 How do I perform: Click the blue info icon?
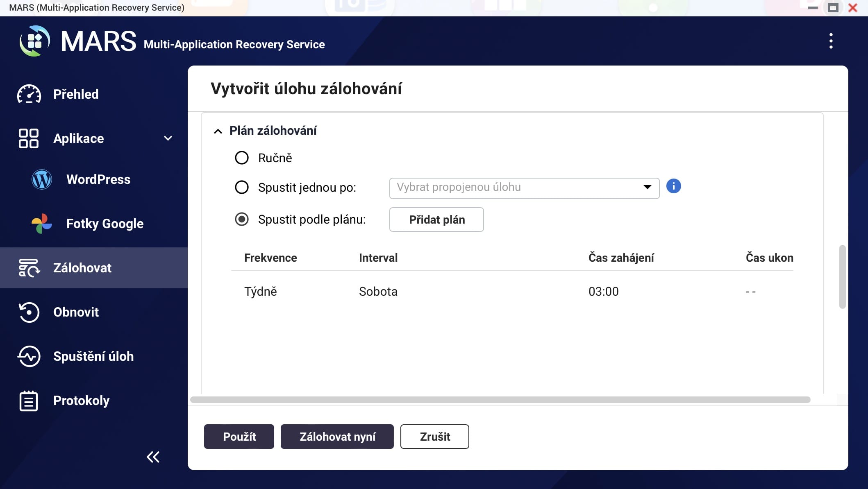[673, 186]
